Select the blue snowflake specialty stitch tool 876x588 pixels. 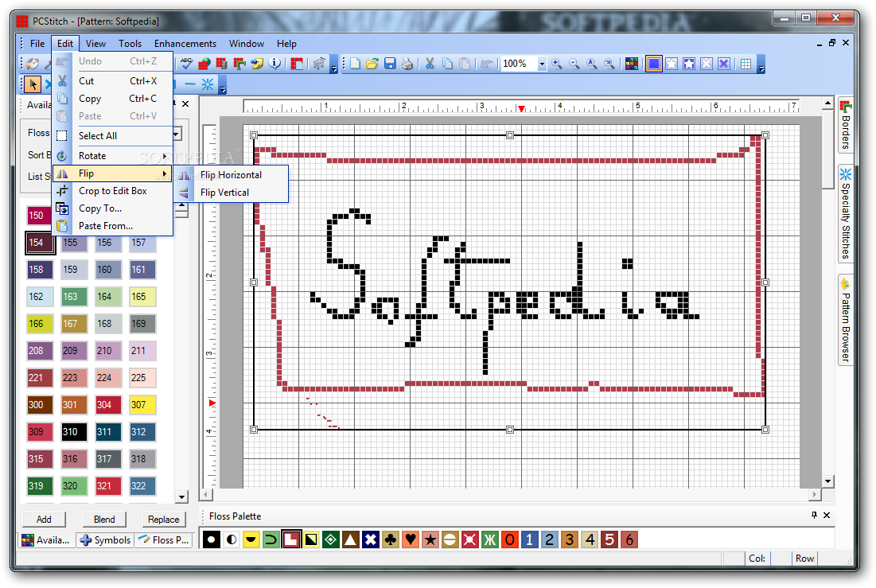click(208, 84)
